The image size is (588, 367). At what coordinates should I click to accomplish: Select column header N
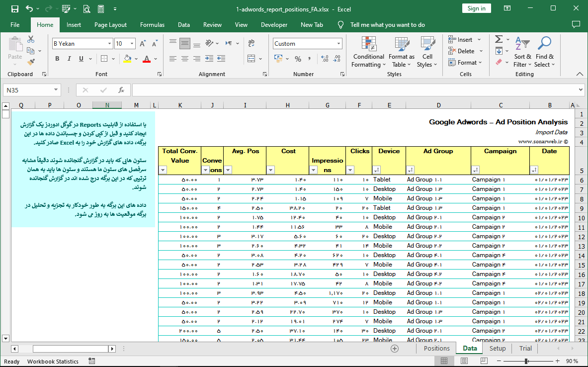(107, 105)
